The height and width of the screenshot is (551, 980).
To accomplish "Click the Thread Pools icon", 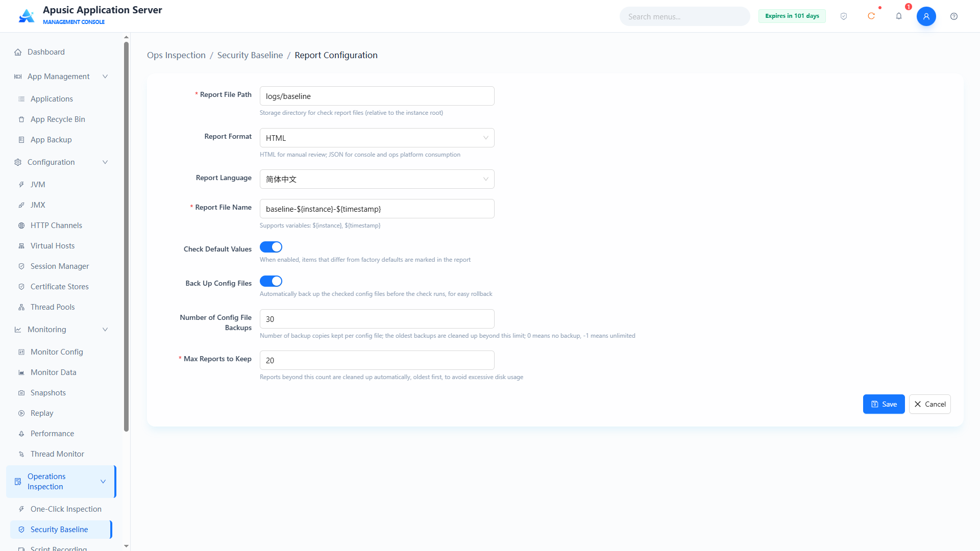I will 21,307.
